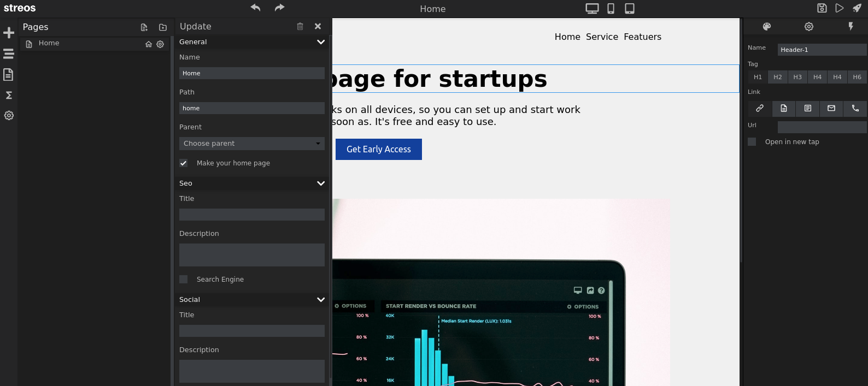Open the interactions lightning tab
Viewport: 868px width, 386px height.
[x=851, y=26]
